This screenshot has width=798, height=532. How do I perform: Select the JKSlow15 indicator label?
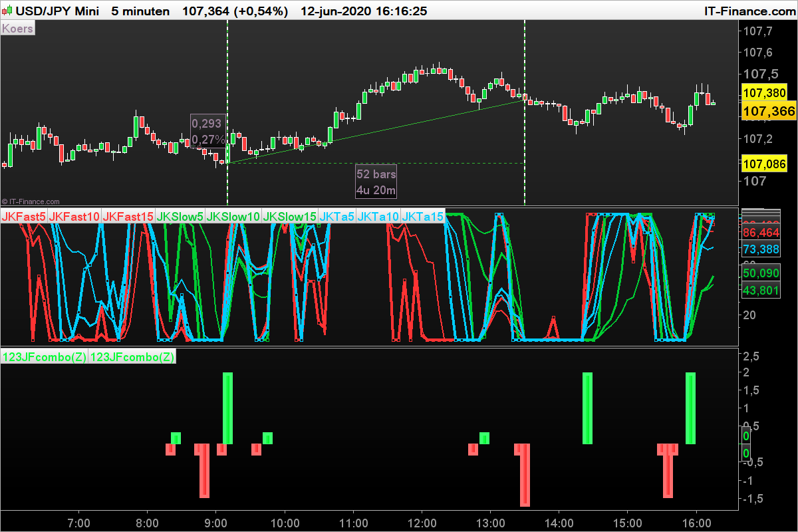pos(290,217)
